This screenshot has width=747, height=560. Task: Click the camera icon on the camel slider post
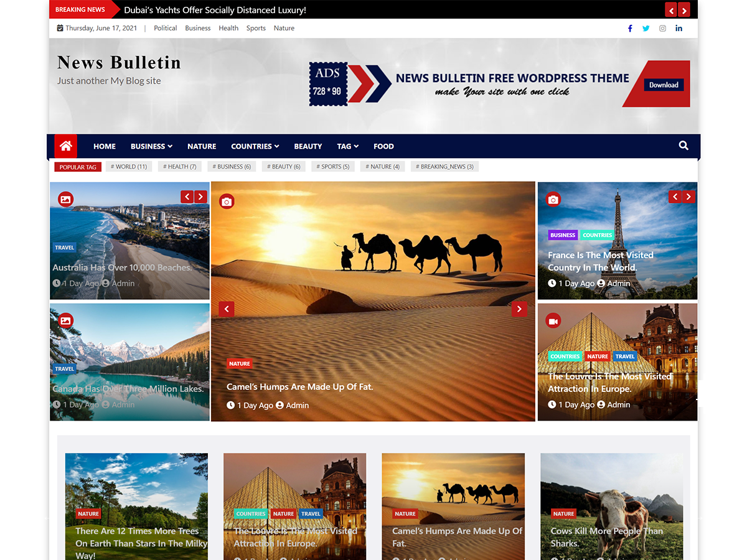tap(226, 201)
